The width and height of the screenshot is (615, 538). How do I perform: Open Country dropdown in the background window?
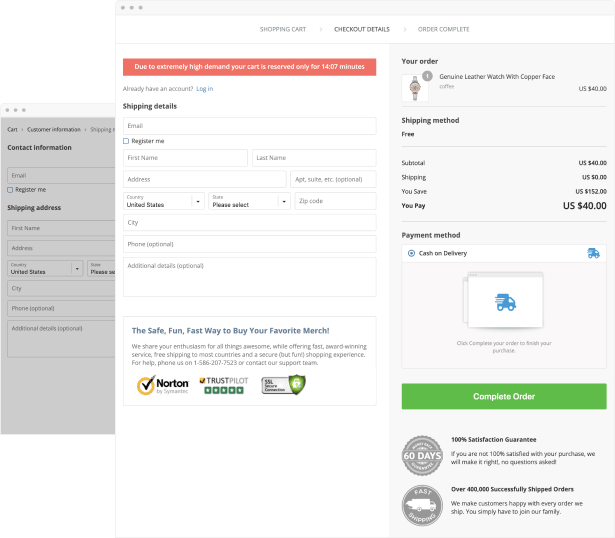point(45,268)
